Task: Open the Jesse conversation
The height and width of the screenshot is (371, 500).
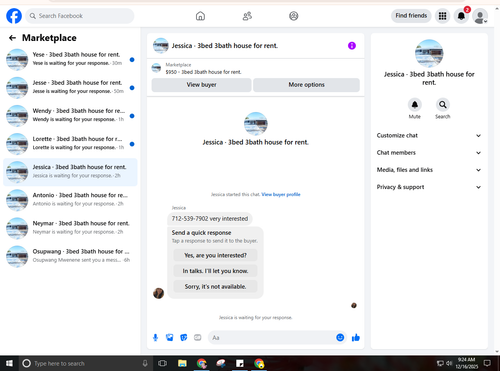Action: 70,88
